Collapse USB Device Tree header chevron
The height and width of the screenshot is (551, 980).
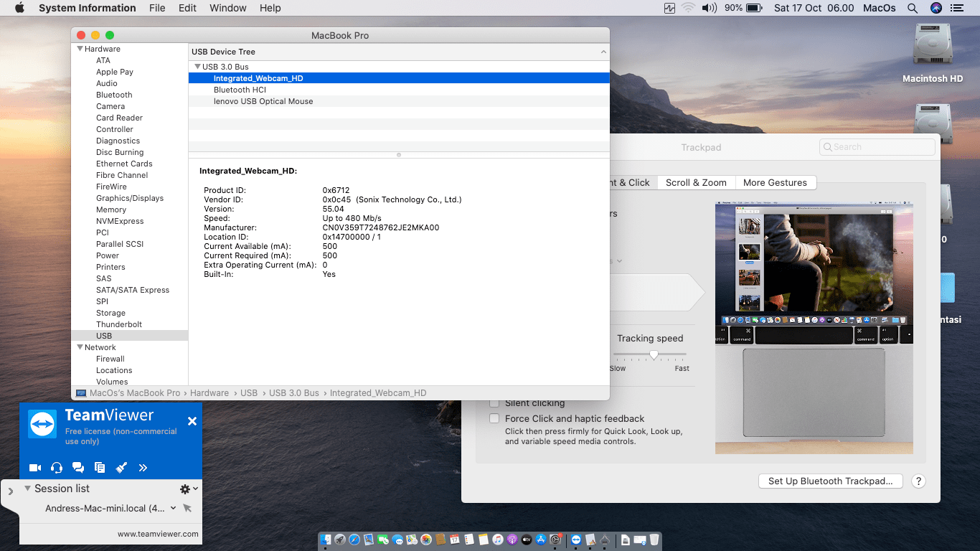click(x=603, y=52)
